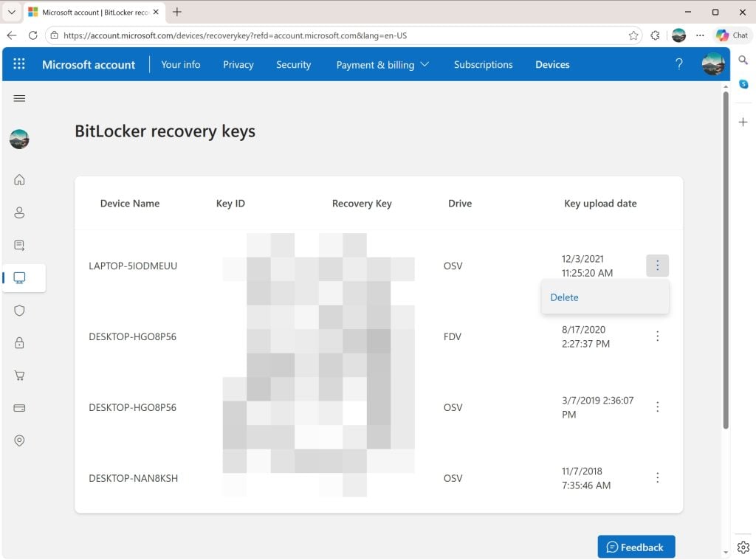
Task: Click the help question mark icon
Action: [679, 64]
